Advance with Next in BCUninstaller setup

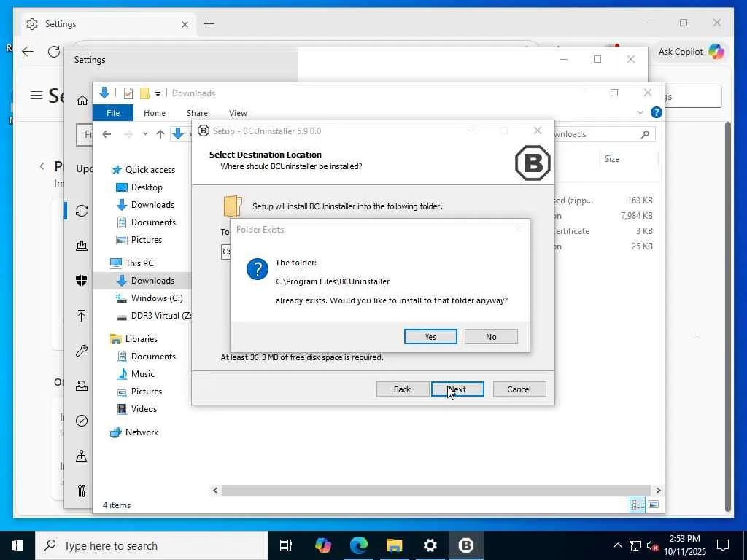(457, 389)
